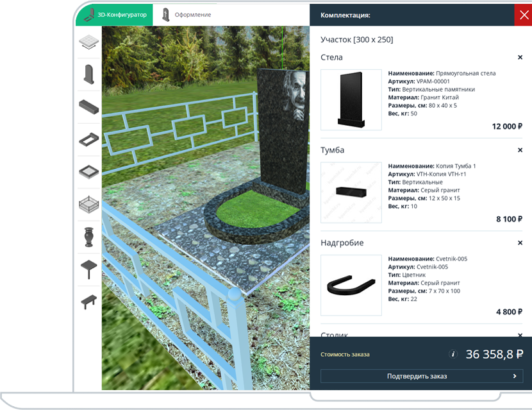Select the table lamp tool above the bench
This screenshot has height=410, width=532.
click(x=88, y=269)
